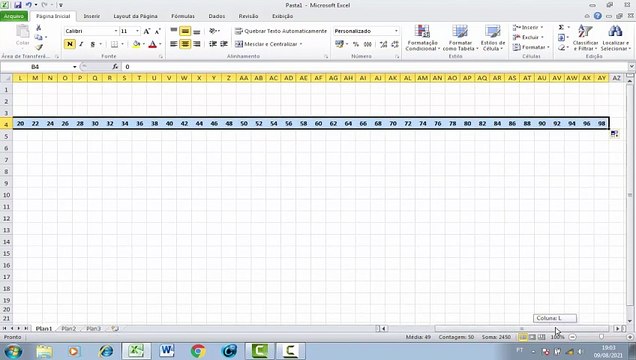Toggle center horizontal alignment

185,44
